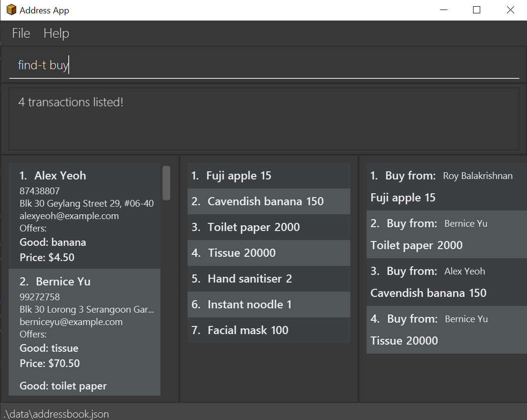This screenshot has width=527, height=420.
Task: Select inventory item Toilet paper 2000
Action: 269,227
